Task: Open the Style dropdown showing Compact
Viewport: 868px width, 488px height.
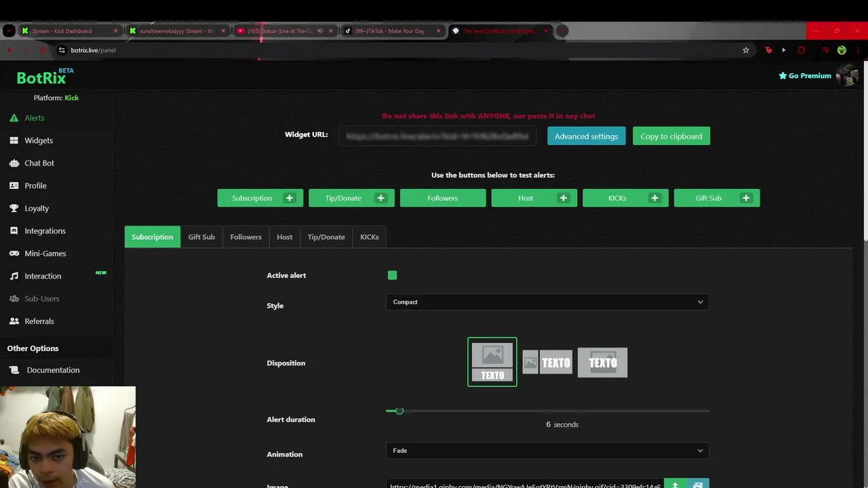Action: (547, 302)
